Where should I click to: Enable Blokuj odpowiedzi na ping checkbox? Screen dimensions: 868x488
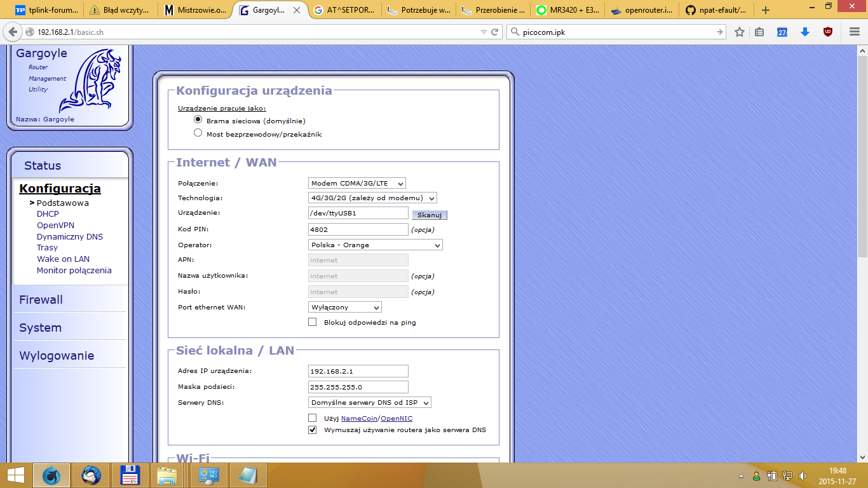(x=312, y=322)
